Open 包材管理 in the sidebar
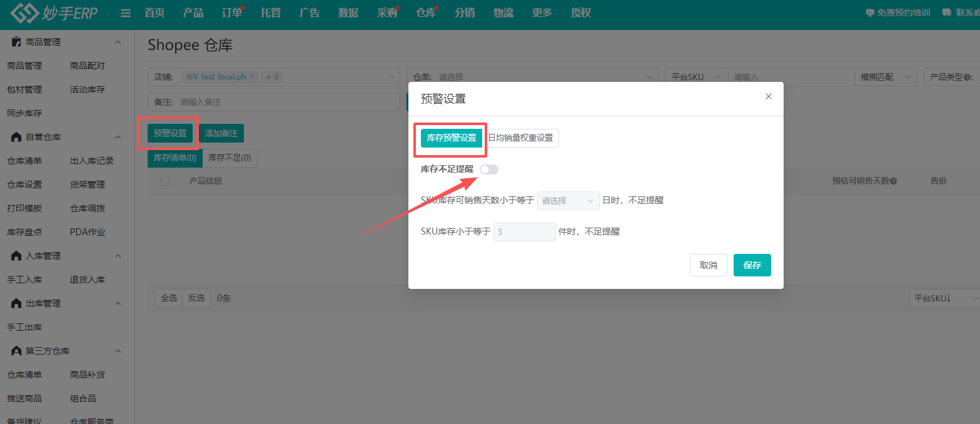The image size is (980, 424). click(x=24, y=89)
